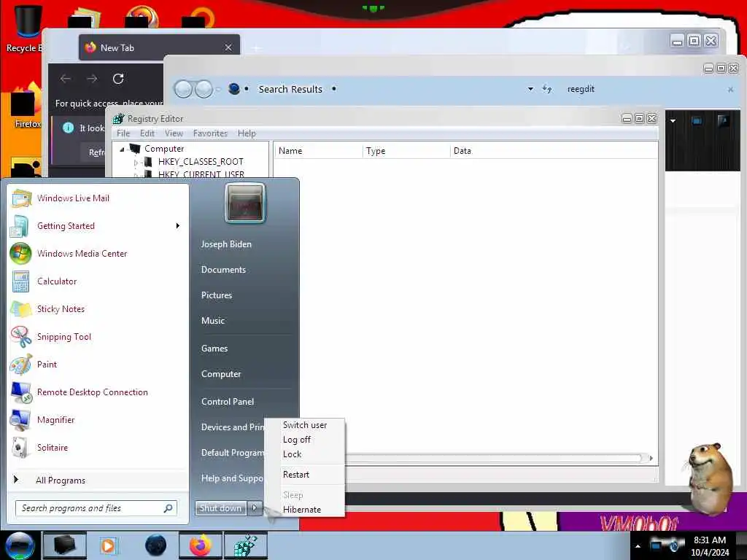The image size is (747, 560).
Task: Open Edit menu in Registry Editor
Action: pos(147,133)
